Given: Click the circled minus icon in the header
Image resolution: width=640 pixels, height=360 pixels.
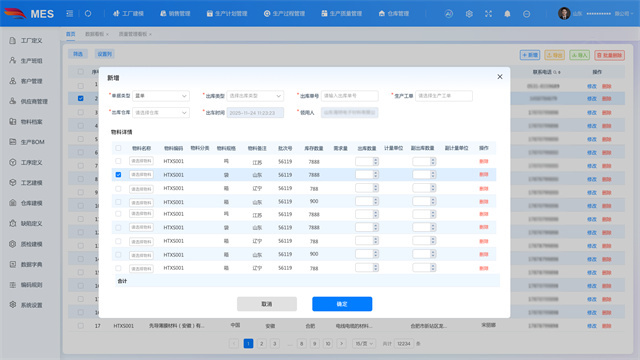Looking at the screenshot, I should tap(527, 14).
